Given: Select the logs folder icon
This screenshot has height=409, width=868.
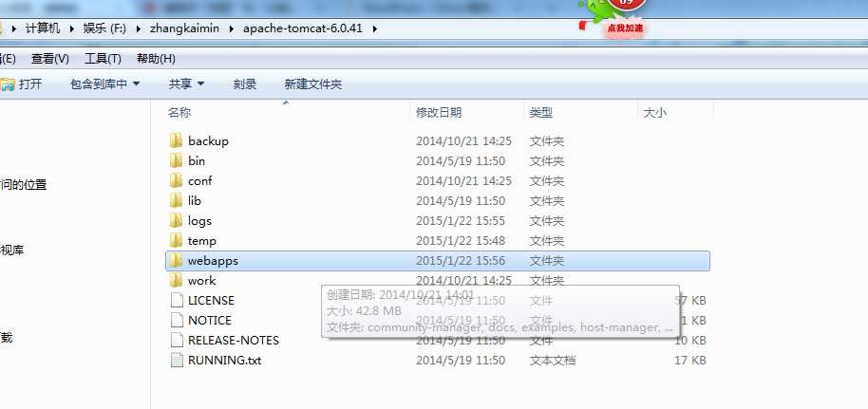Looking at the screenshot, I should 176,221.
